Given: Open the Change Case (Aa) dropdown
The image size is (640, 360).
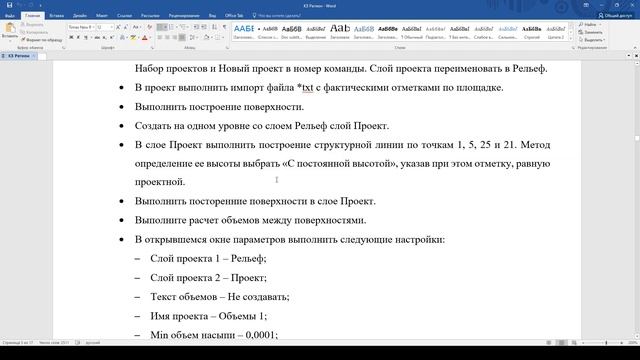Looking at the screenshot, I should (136, 27).
